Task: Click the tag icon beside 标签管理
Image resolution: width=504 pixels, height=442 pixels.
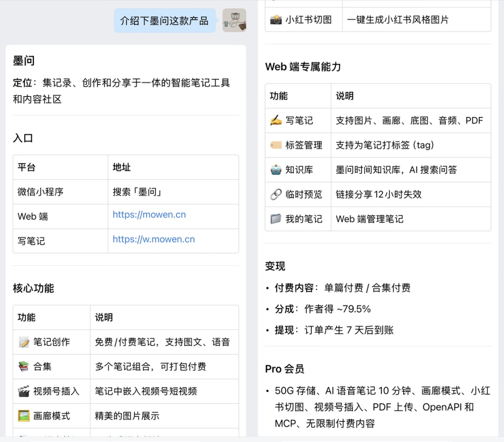Action: click(276, 145)
